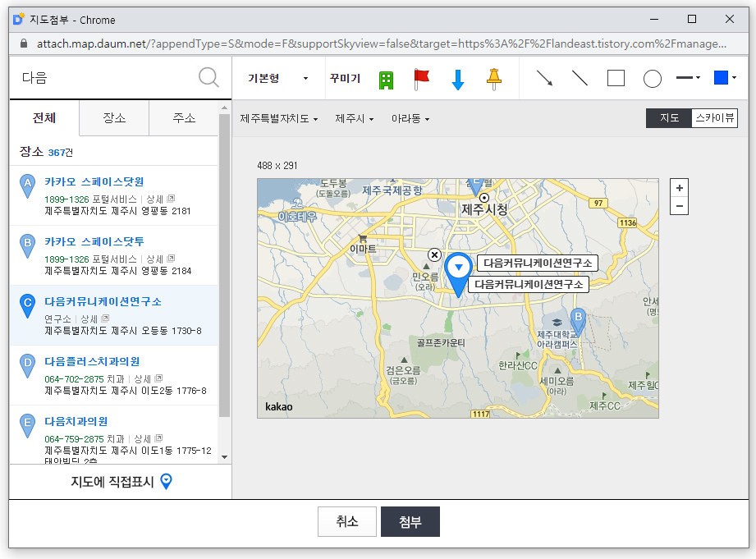Image resolution: width=756 pixels, height=559 pixels.
Task: Open the line thickness dropdown
Action: pyautogui.click(x=688, y=78)
